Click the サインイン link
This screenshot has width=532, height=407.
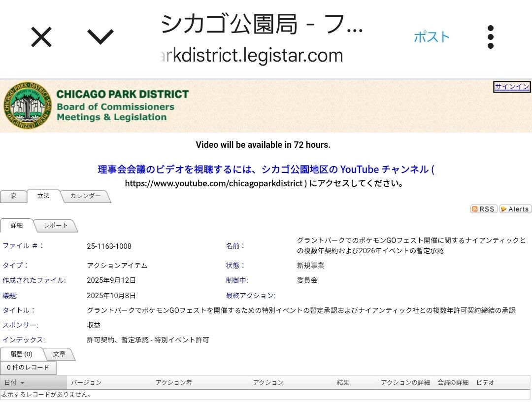[x=512, y=87]
